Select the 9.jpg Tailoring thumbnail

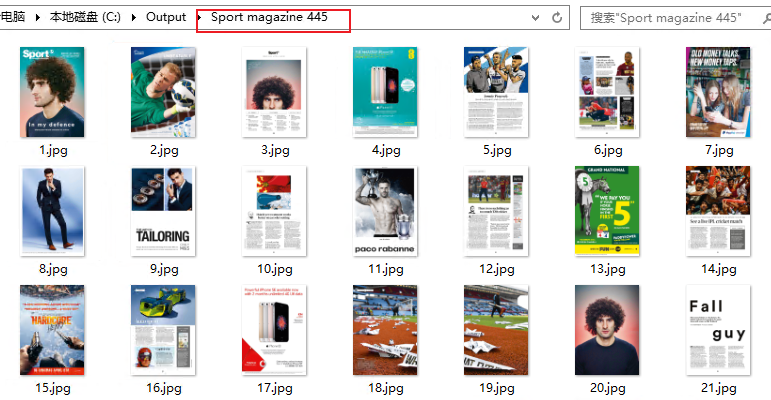[163, 211]
